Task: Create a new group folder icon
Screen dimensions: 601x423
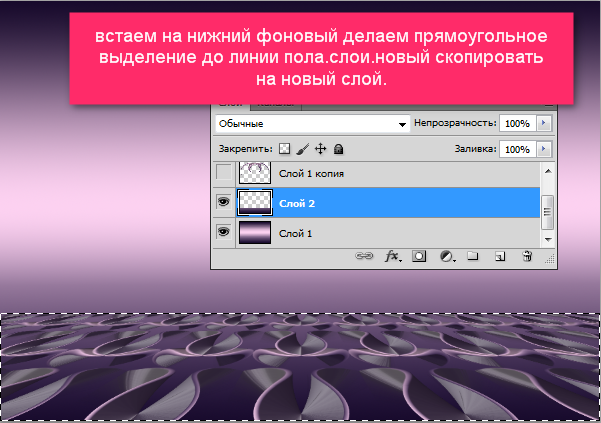Action: pos(473,256)
